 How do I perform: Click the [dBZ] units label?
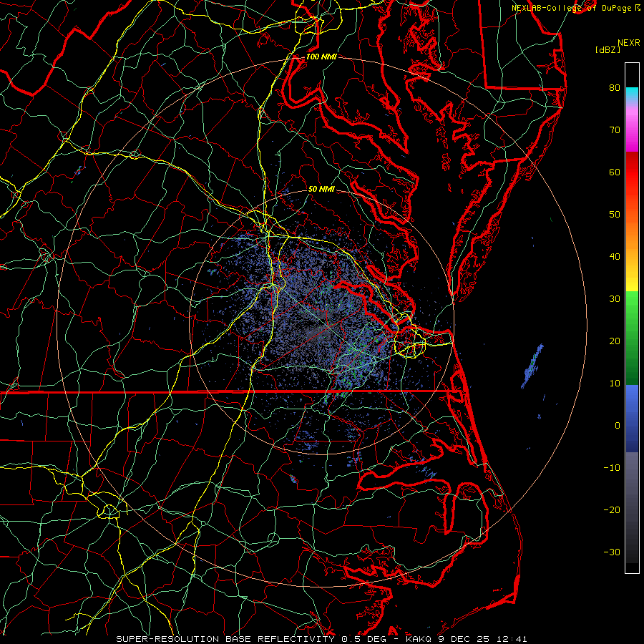tap(608, 49)
